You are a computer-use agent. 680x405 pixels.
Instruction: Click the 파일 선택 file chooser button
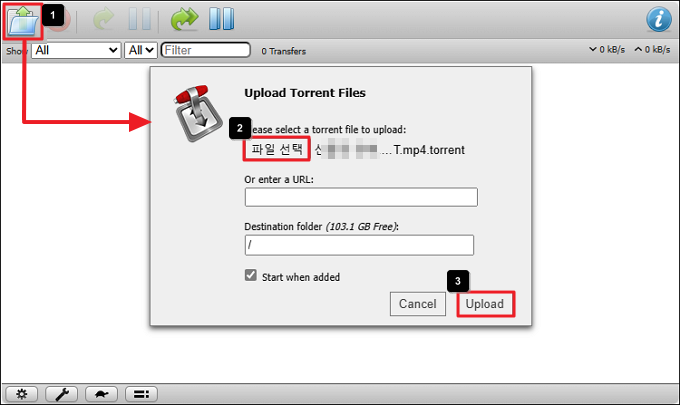277,149
